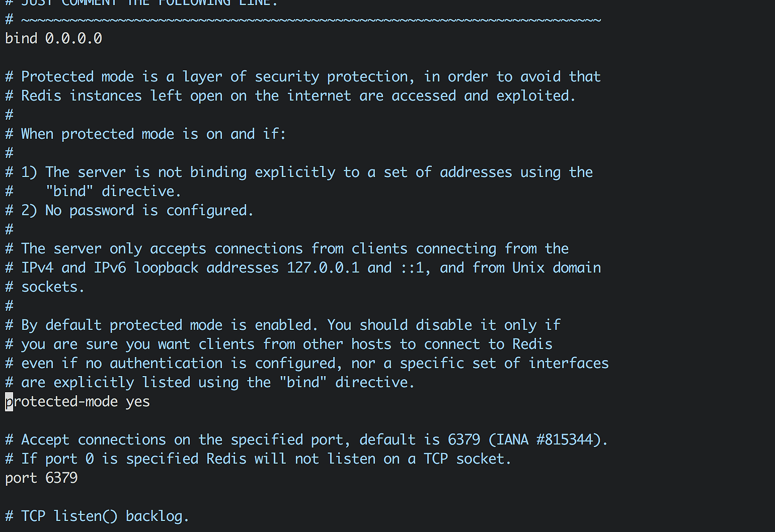This screenshot has width=775, height=532.
Task: Click the word 'exploited.' in the comment
Action: [536, 96]
